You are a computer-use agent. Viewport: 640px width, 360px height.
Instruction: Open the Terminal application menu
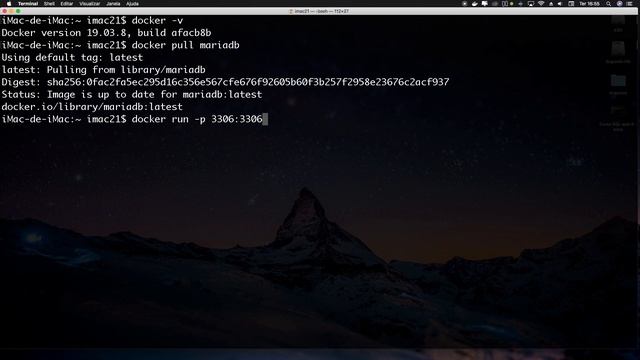[28, 4]
